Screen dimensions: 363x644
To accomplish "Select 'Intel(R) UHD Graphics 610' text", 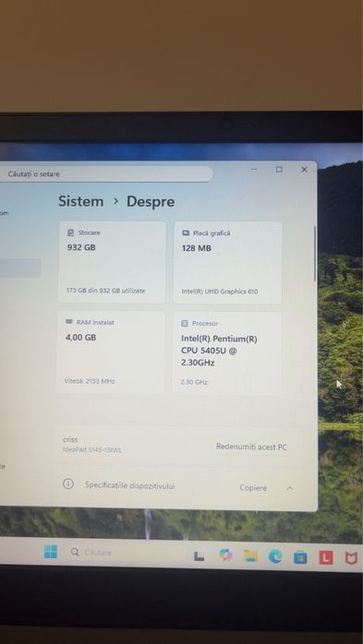I will pyautogui.click(x=220, y=292).
